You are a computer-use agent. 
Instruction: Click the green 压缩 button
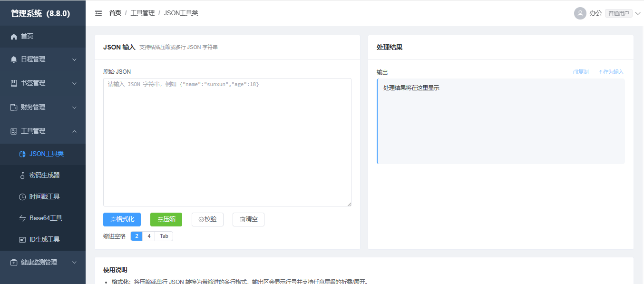click(166, 219)
